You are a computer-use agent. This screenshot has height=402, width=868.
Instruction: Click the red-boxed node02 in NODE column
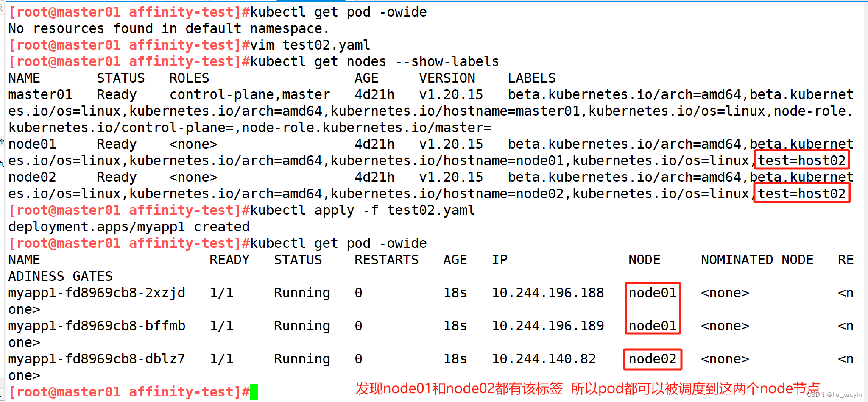coord(653,359)
